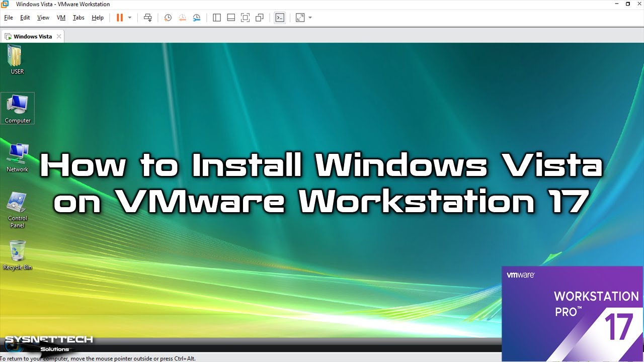The image size is (644, 362).
Task: Minimize the VMware Workstation window
Action: 616,4
